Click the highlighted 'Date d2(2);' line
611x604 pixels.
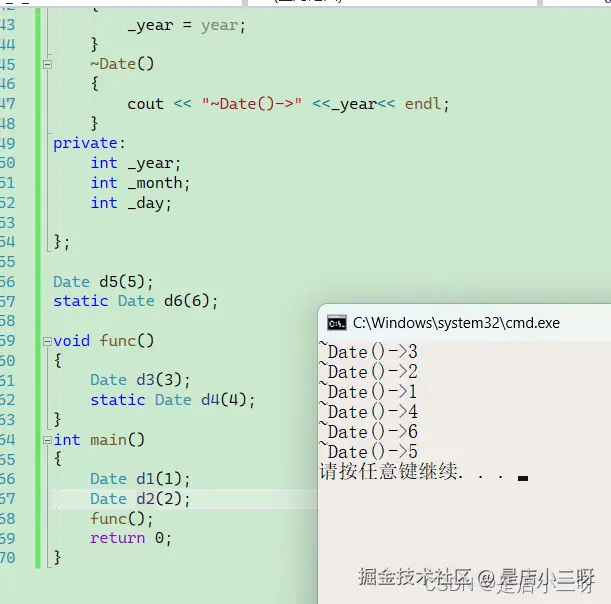pos(140,499)
